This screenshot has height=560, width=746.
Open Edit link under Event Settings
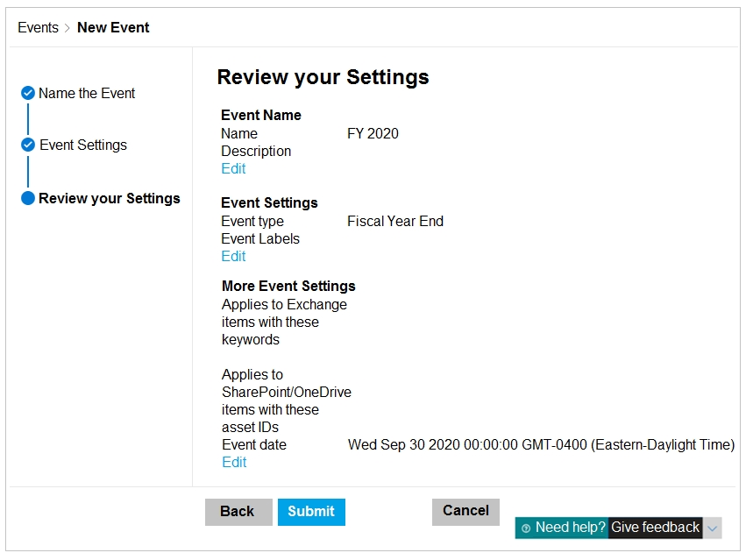[x=233, y=256]
